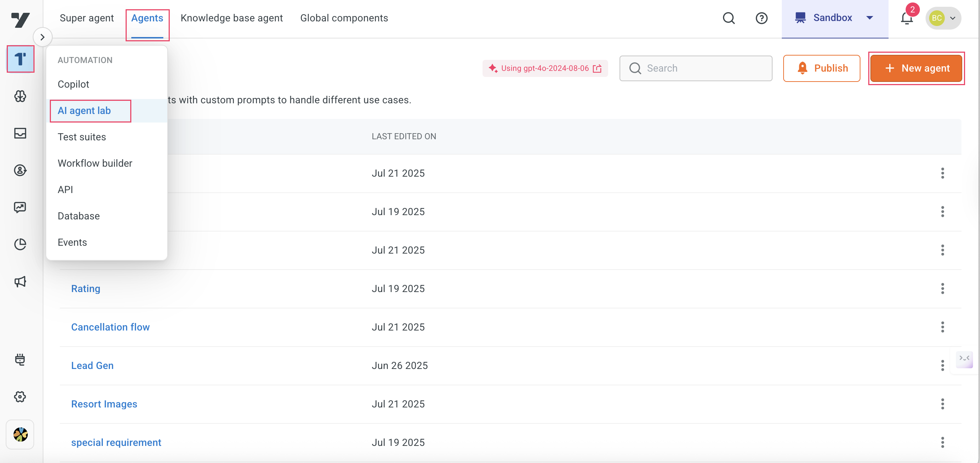Select API menu item
The height and width of the screenshot is (463, 980).
(x=107, y=189)
